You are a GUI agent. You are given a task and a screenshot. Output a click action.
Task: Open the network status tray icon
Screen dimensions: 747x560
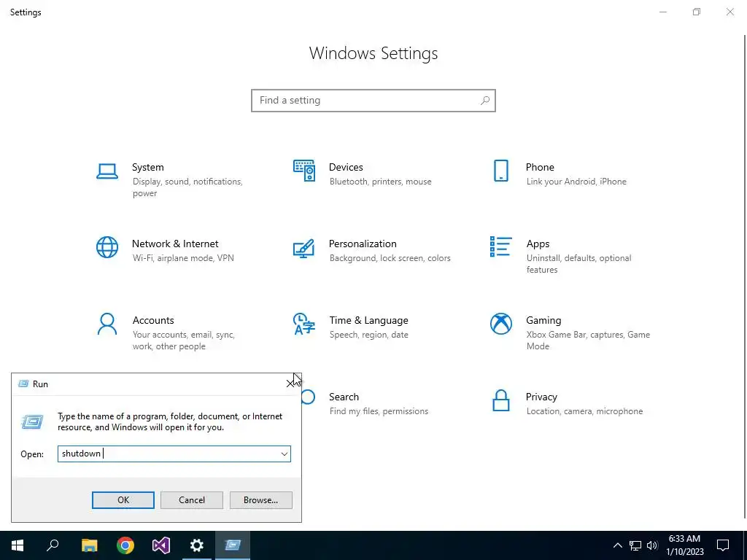click(635, 545)
